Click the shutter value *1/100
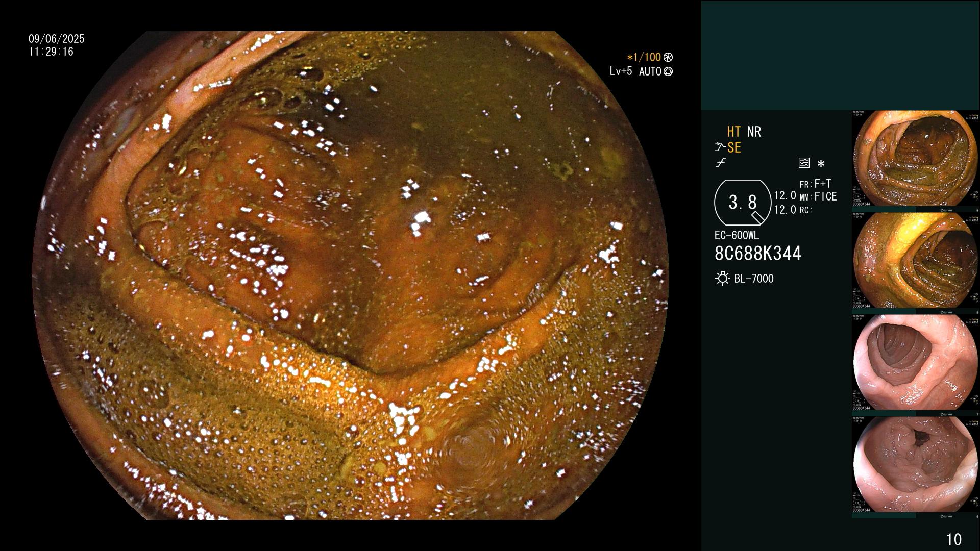The image size is (980, 551). click(x=644, y=58)
